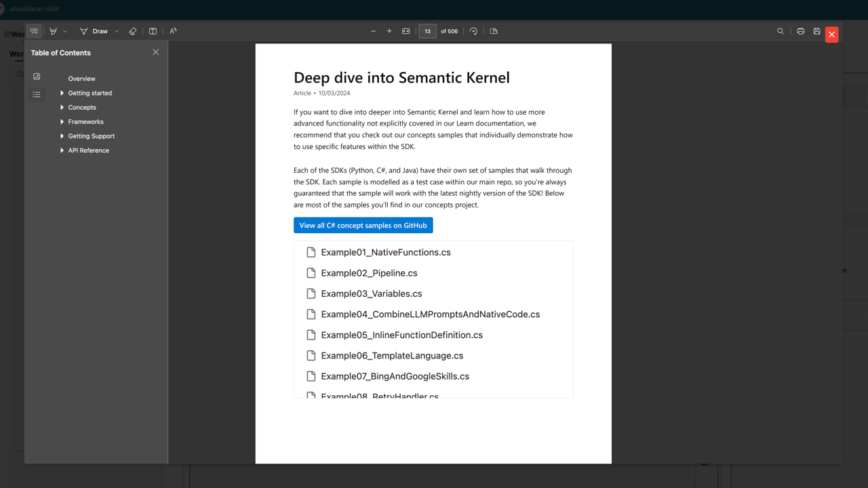Click file icon beside Example07_BingAndGoogleSkills.cs
The width and height of the screenshot is (868, 488).
pyautogui.click(x=311, y=376)
